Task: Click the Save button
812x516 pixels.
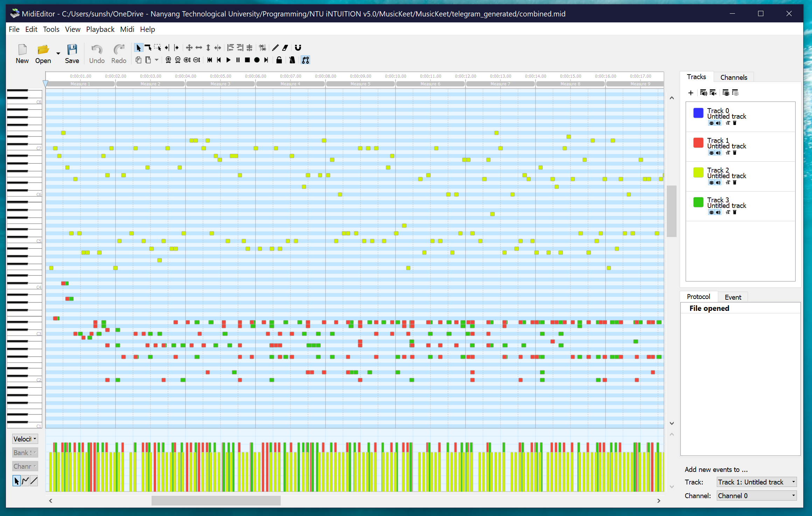Action: [72, 54]
